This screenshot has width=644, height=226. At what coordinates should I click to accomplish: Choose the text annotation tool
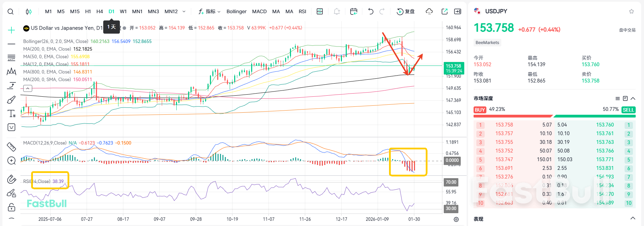point(11,114)
